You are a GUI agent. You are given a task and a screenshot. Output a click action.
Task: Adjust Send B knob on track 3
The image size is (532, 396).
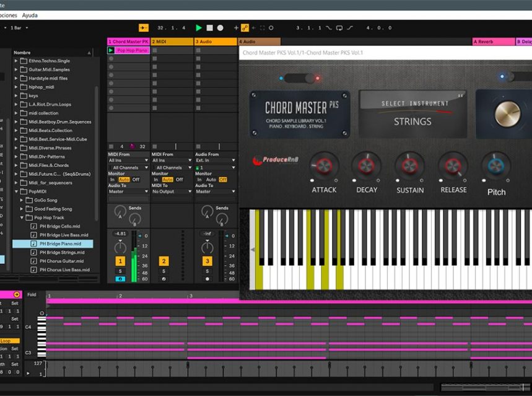point(222,219)
